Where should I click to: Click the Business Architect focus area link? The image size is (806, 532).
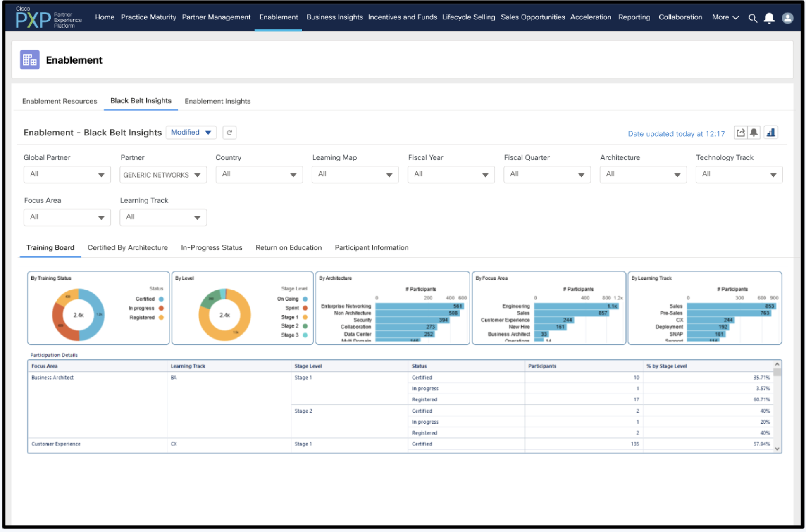(52, 378)
